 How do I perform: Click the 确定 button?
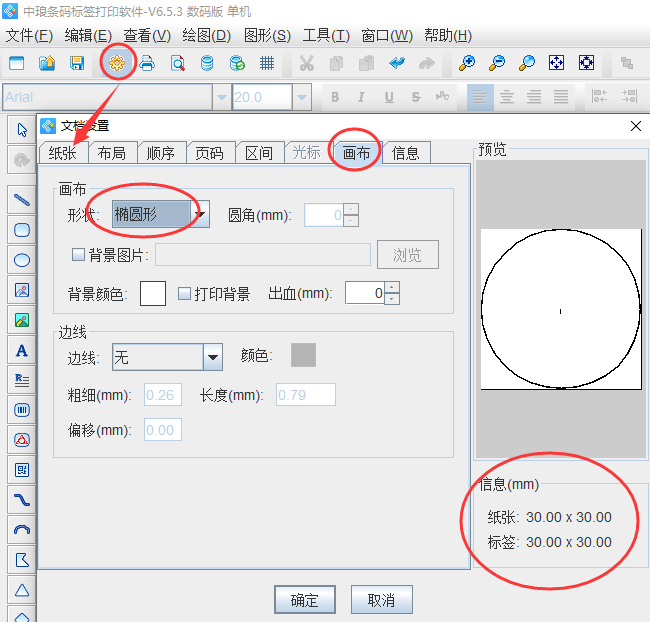tap(304, 600)
